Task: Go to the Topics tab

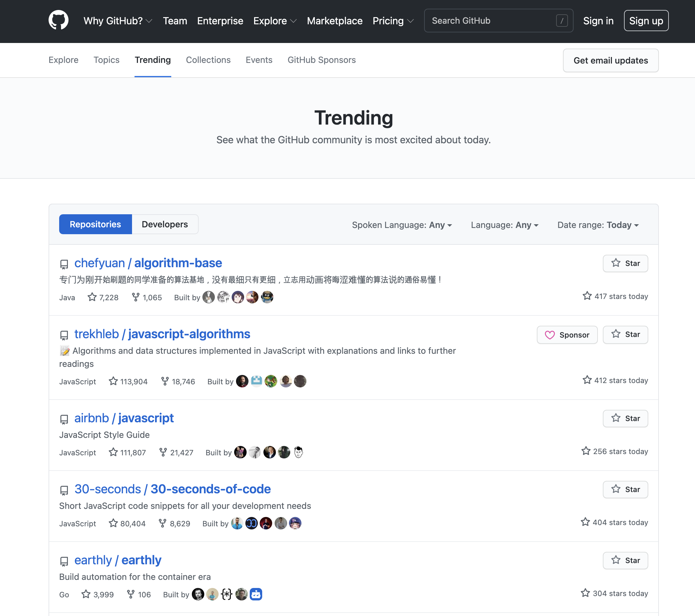Action: [106, 60]
